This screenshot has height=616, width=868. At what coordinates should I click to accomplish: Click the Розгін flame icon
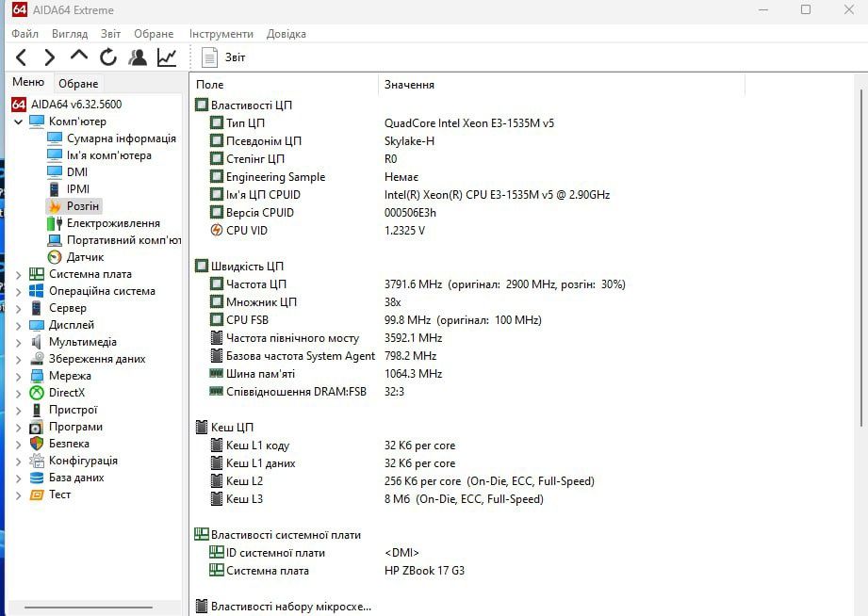coord(55,206)
